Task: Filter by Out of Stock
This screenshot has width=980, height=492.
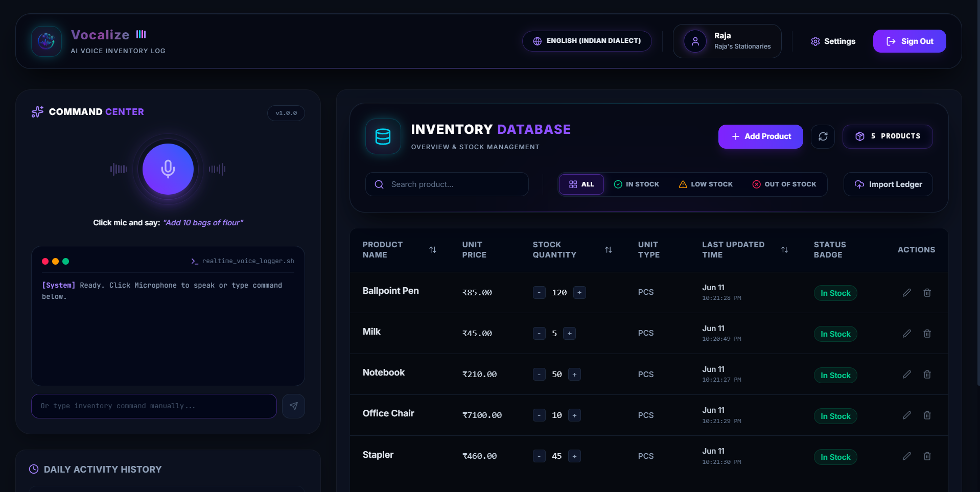Action: click(x=784, y=184)
